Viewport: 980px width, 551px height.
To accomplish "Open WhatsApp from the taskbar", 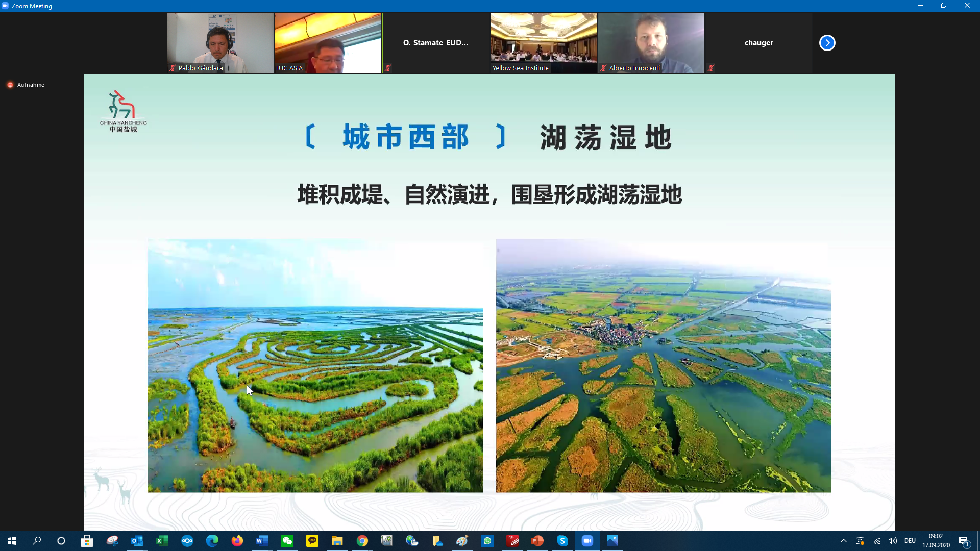I will (x=487, y=541).
